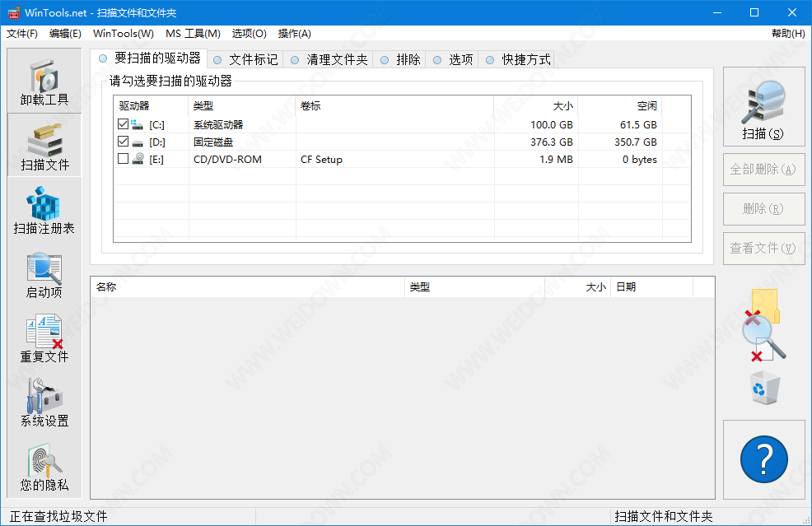This screenshot has width=812, height=526.
Task: Open the 您的隐私 privacy tool
Action: (44, 468)
